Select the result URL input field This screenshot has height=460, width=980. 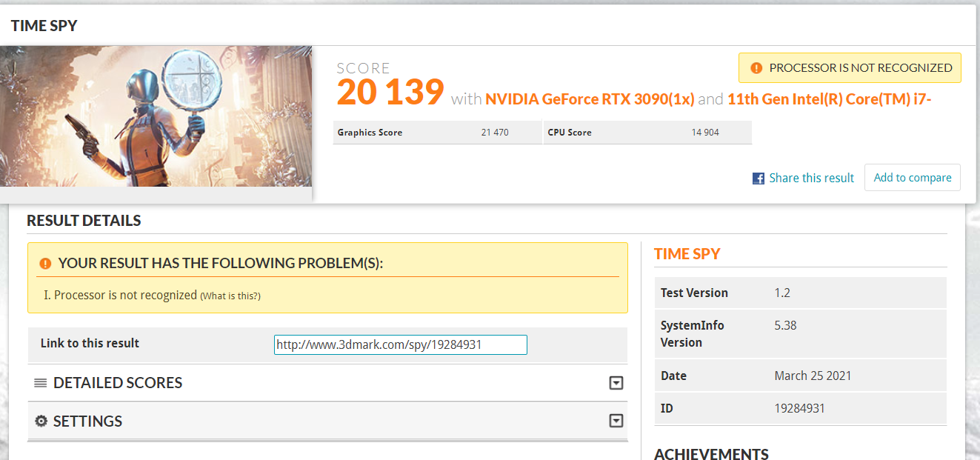401,344
